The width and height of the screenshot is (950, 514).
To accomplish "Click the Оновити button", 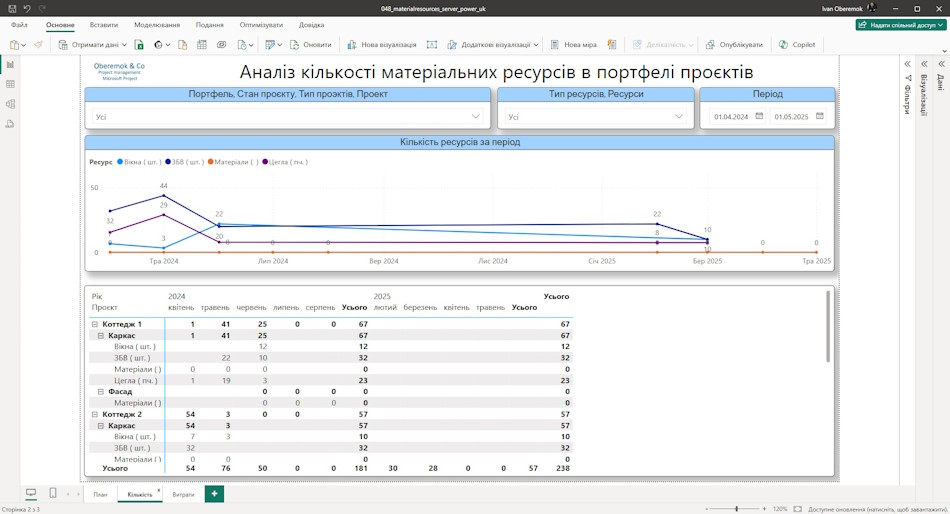I will (311, 45).
